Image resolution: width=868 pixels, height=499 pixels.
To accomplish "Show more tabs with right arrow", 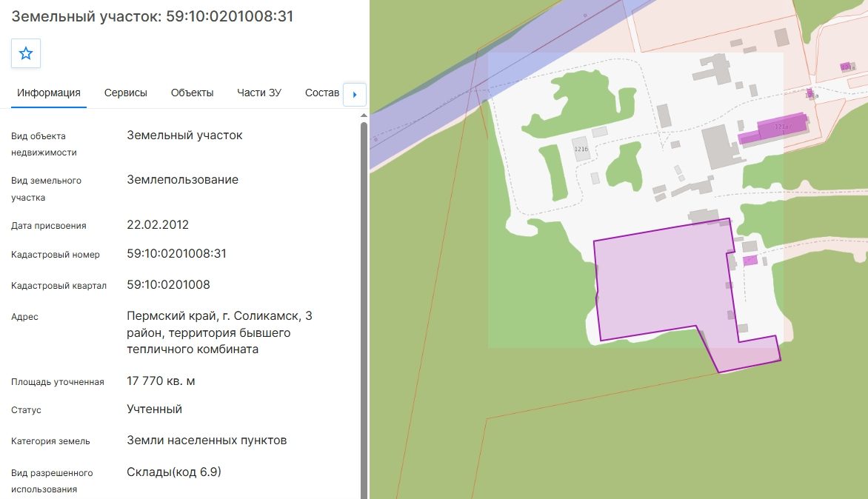I will coord(355,94).
